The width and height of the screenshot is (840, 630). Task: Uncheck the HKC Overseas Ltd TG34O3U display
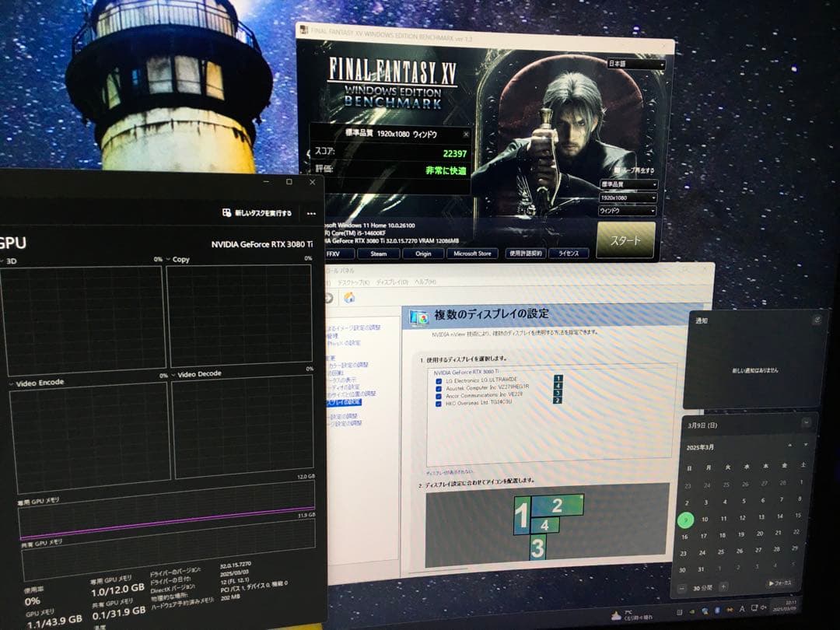439,403
